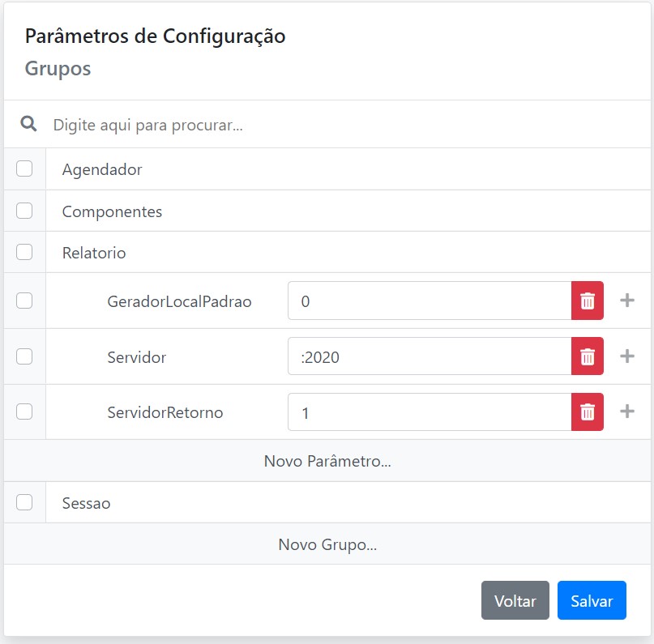This screenshot has height=644, width=654.
Task: Click the search magnifier icon
Action: [x=28, y=124]
